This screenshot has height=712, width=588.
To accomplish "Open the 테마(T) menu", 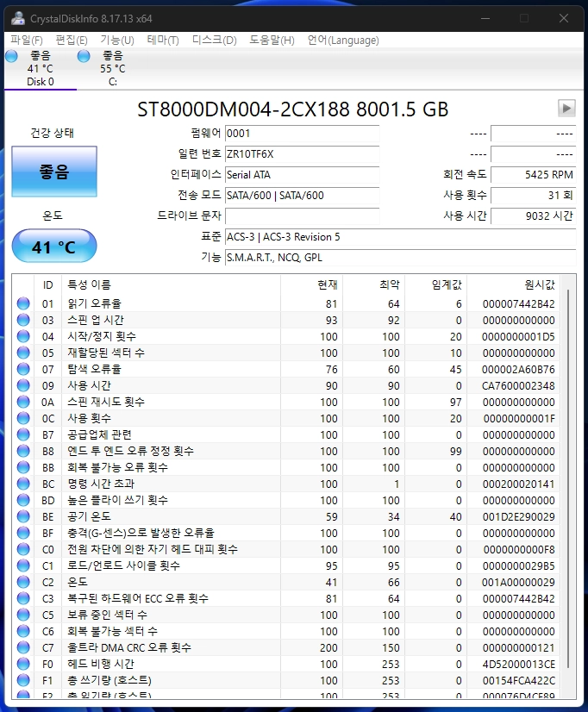I will (x=163, y=40).
